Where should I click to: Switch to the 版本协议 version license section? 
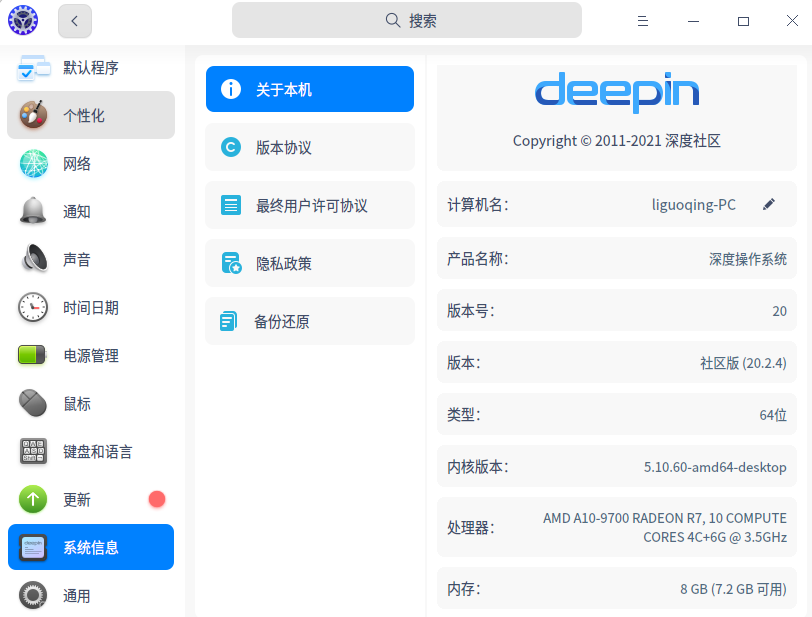pyautogui.click(x=309, y=147)
